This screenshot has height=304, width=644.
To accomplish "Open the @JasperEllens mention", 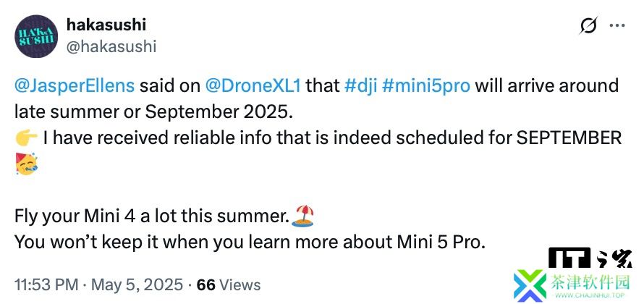I will click(75, 86).
